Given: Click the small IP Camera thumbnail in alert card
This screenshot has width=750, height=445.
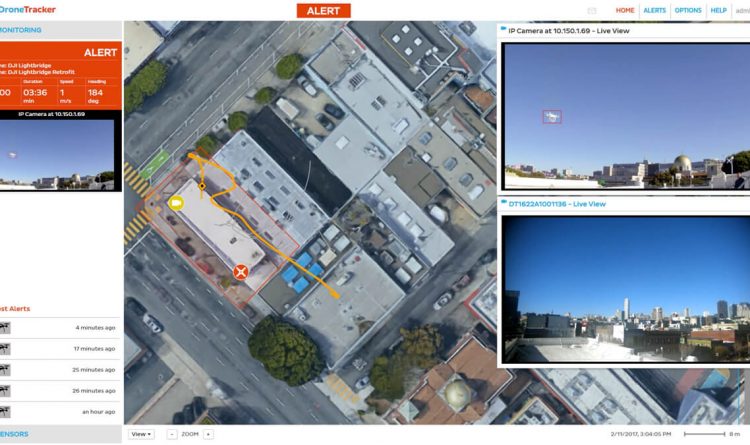Looking at the screenshot, I should [x=57, y=154].
